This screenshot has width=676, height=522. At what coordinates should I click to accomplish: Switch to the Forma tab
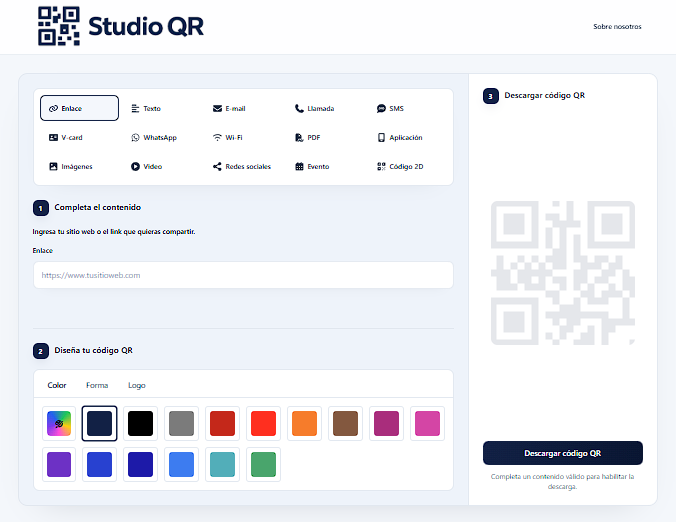click(x=97, y=385)
